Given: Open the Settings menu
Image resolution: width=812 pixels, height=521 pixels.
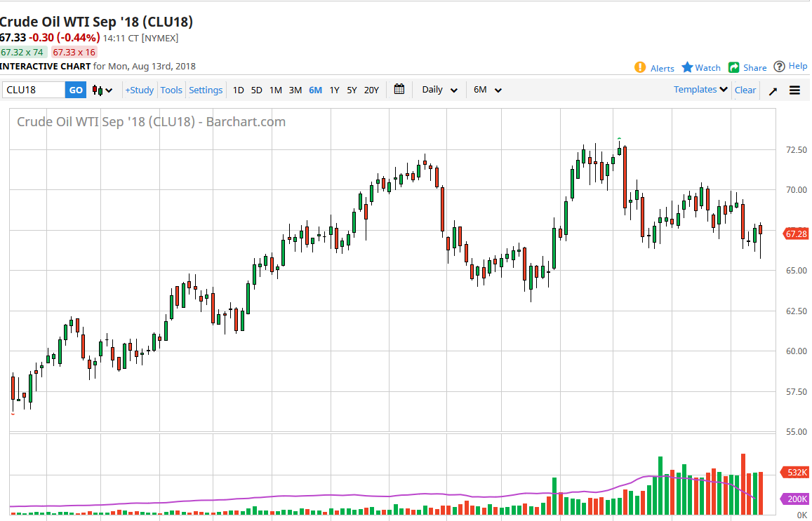Looking at the screenshot, I should point(205,90).
